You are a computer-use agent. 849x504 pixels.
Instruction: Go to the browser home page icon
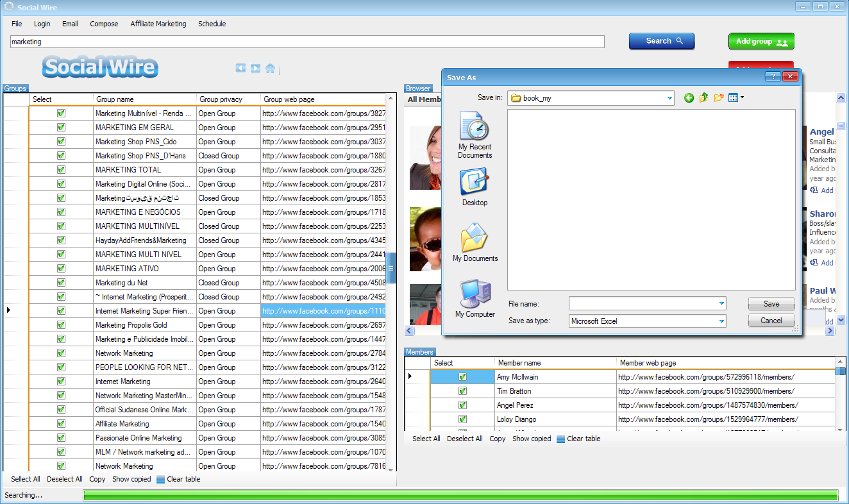[x=270, y=69]
